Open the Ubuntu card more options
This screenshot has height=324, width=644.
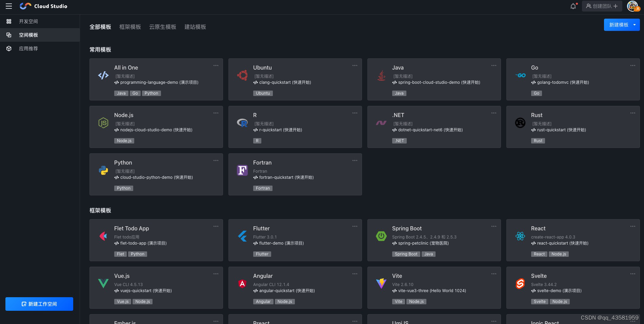click(355, 65)
